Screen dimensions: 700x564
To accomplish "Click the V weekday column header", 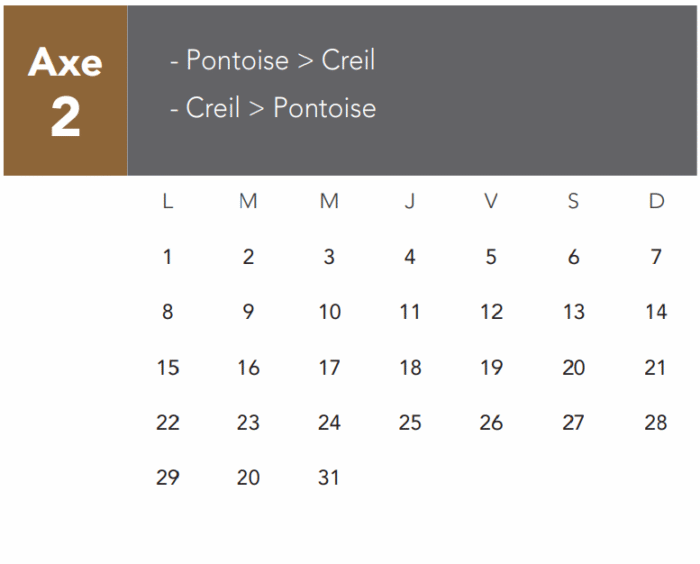I will 491,202.
